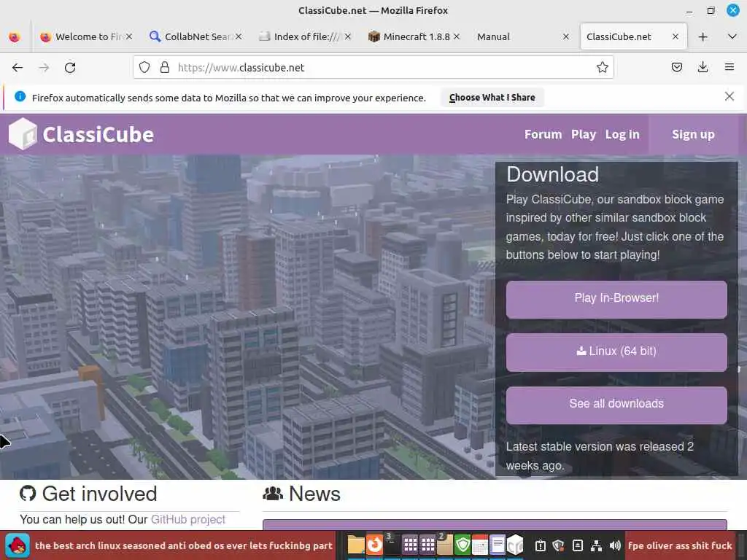Screen dimensions: 747x560
Task: Click the people icon beside News
Action: pos(273,494)
